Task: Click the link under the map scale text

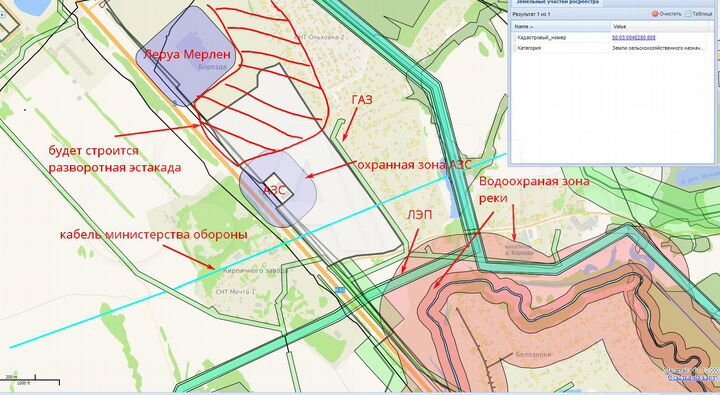Action: 693,378
